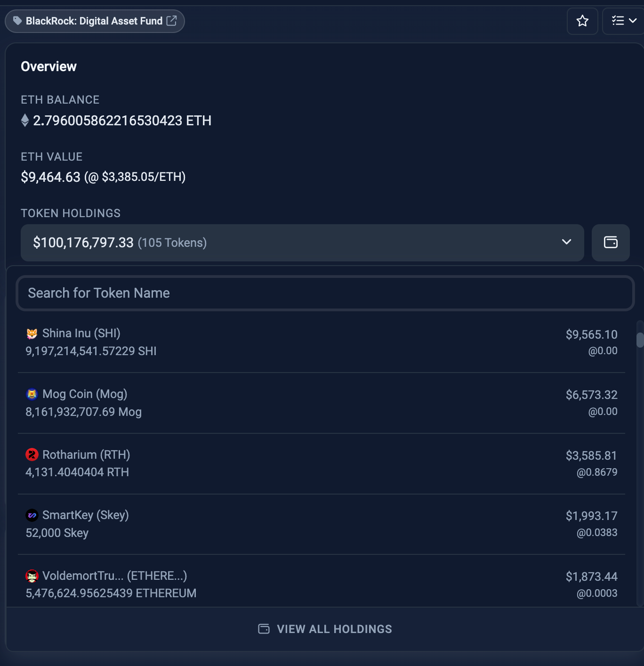The height and width of the screenshot is (666, 644).
Task: Click the SmartKey token icon
Action: [x=32, y=515]
